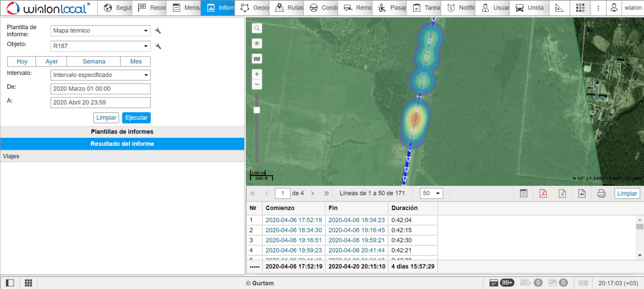The width and height of the screenshot is (644, 289).
Task: Expand the Plantilla de informe dropdown
Action: point(100,31)
